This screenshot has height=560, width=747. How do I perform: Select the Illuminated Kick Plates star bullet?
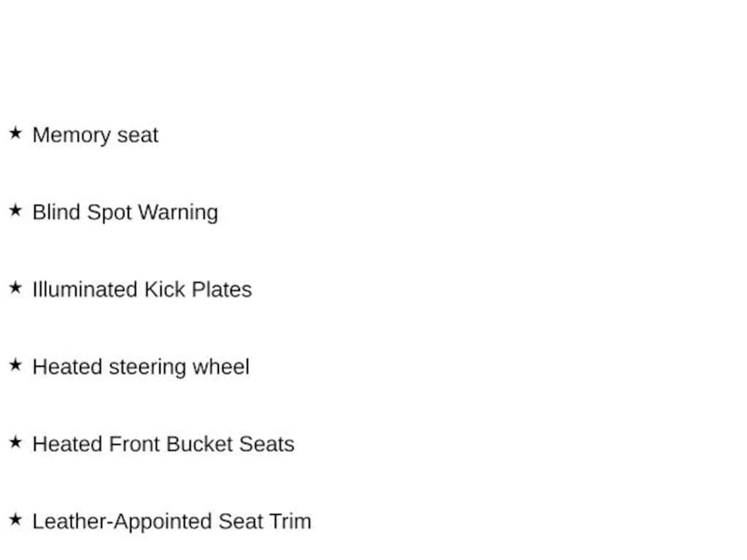pos(15,288)
